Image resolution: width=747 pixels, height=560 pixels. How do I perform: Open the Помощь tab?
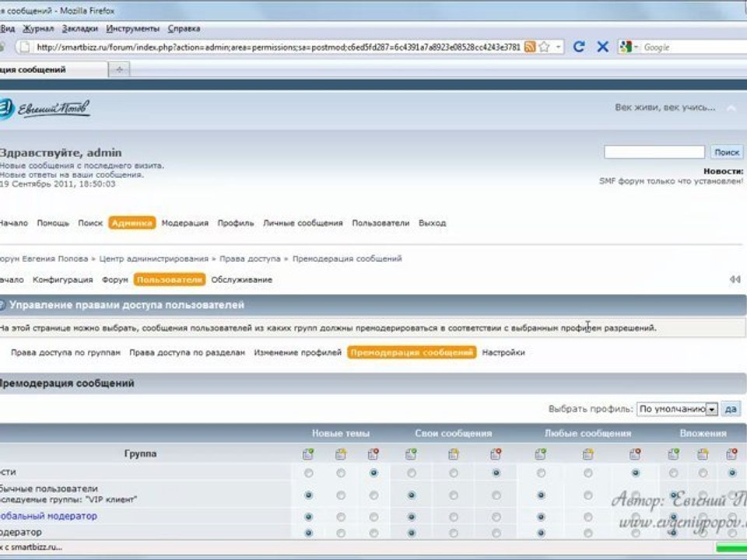[x=53, y=223]
